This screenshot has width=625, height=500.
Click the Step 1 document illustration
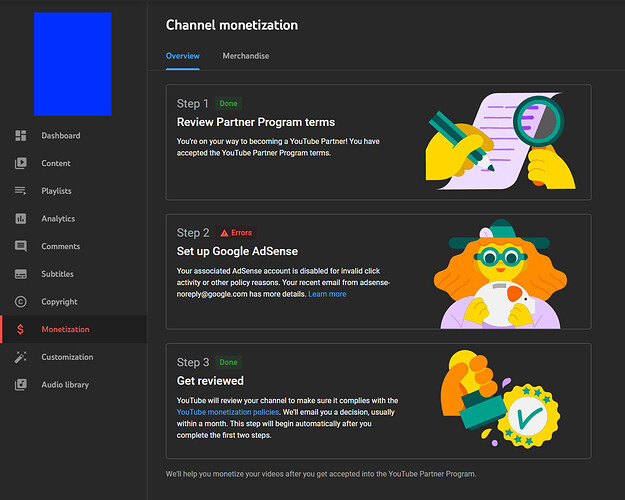click(x=501, y=141)
